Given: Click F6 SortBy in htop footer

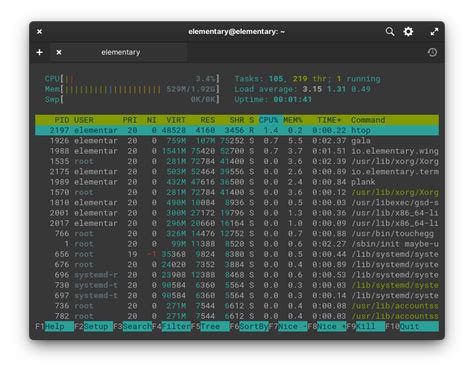Looking at the screenshot, I should coord(249,326).
